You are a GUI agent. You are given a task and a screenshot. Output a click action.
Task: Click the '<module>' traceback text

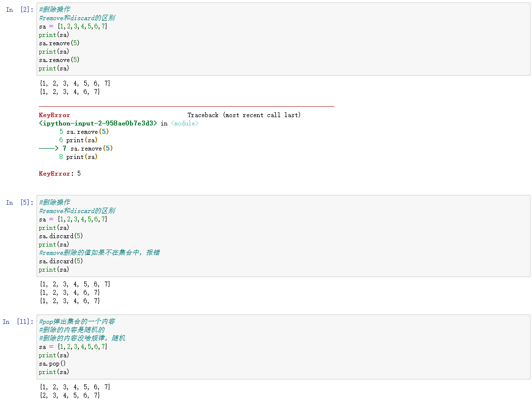point(185,124)
